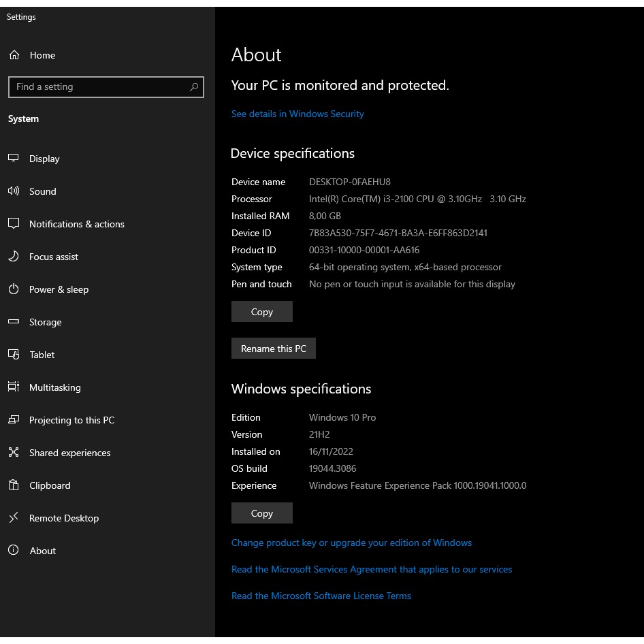Click Rename this PC button

click(274, 349)
